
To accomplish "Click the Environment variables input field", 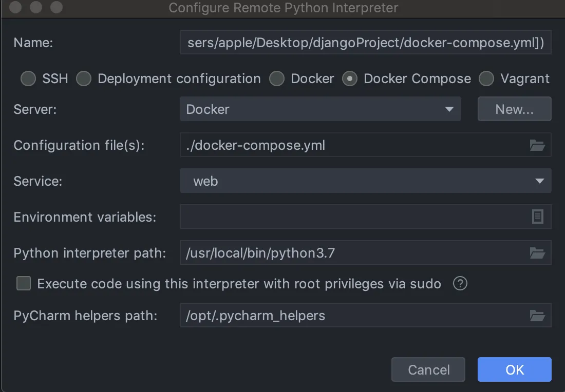I will point(353,217).
